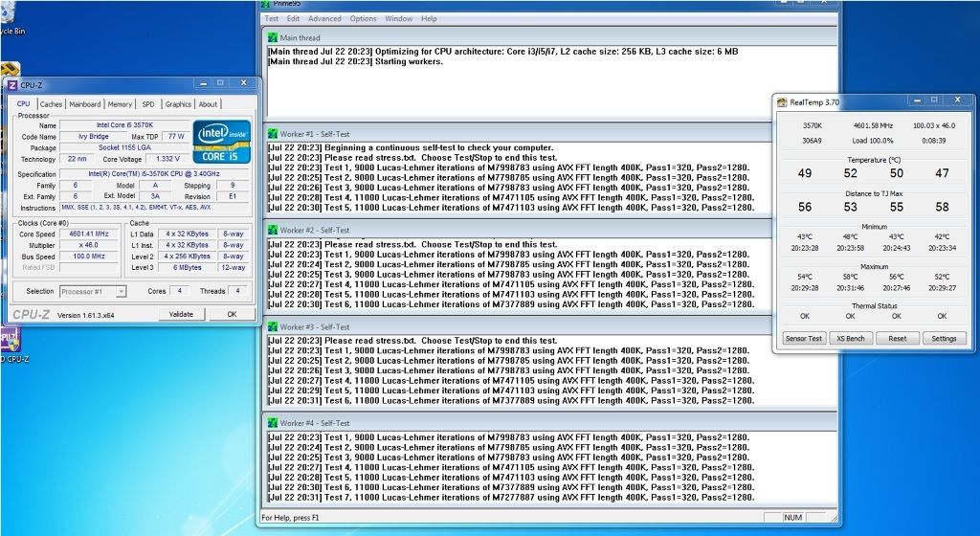Image resolution: width=980 pixels, height=536 pixels.
Task: Click the CPU-Z version 1.61.3.x64 text
Action: (85, 316)
